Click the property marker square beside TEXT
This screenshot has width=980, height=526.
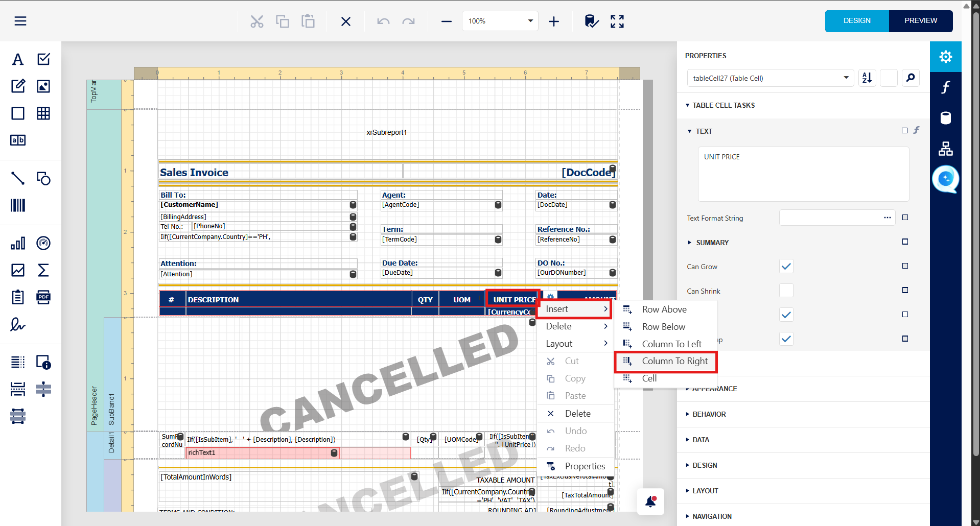pos(904,131)
